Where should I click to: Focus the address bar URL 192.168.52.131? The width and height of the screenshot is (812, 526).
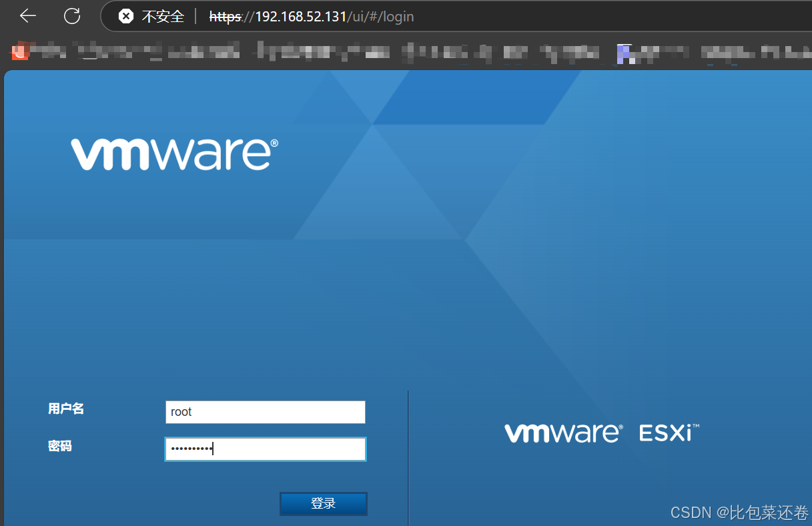312,17
